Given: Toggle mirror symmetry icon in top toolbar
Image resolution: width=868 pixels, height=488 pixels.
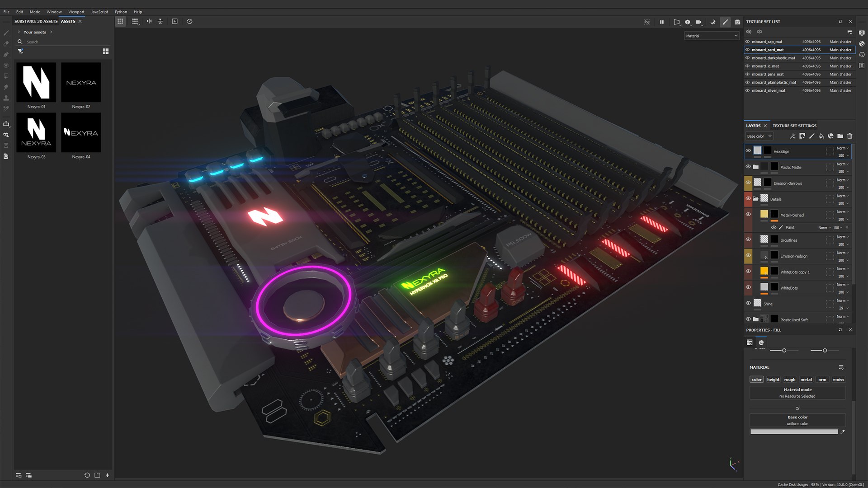Looking at the screenshot, I should tap(149, 21).
